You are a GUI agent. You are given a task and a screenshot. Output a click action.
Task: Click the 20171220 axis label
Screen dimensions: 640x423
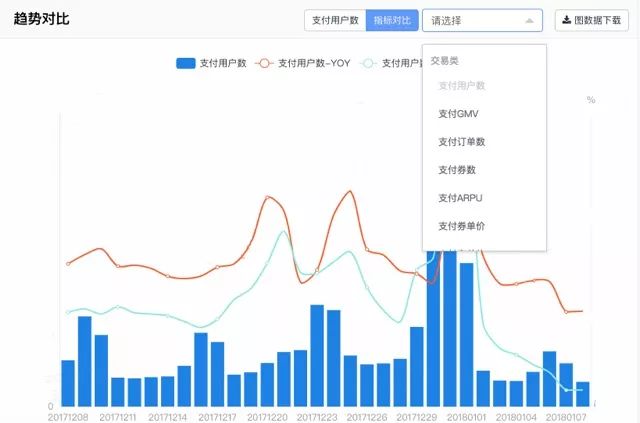(x=267, y=417)
